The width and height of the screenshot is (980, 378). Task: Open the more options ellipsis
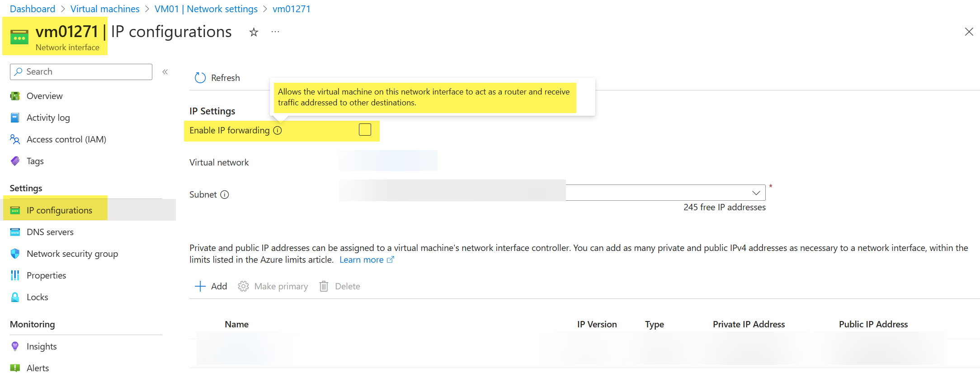(275, 32)
